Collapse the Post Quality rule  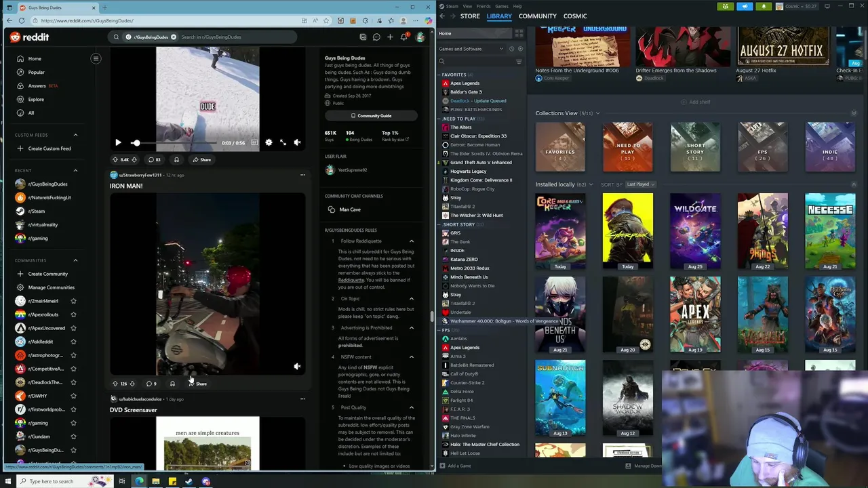(411, 407)
